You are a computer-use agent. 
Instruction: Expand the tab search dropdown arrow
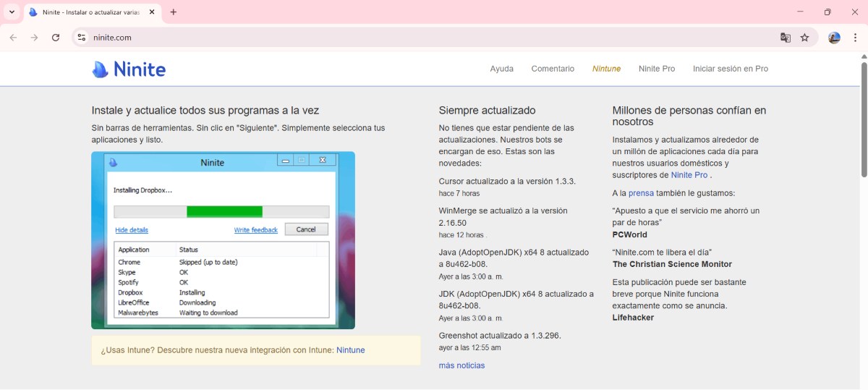(x=12, y=12)
